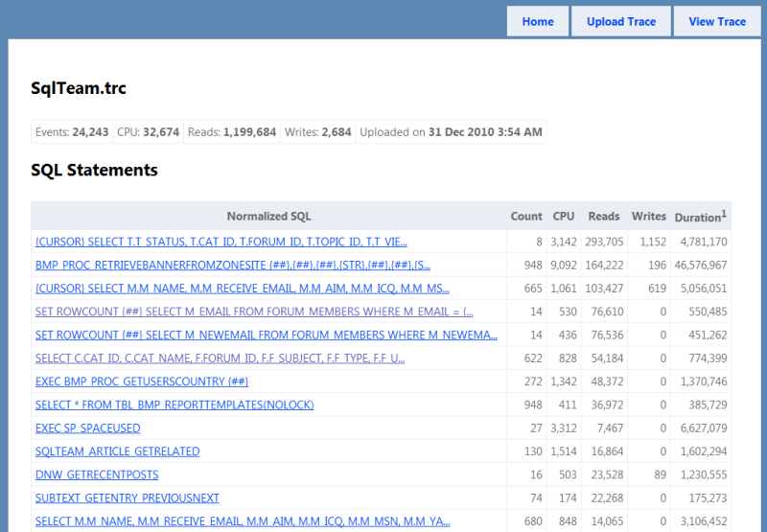Viewport: 767px width, 532px height.
Task: Click the duration value 3,106,452
Action: pos(704,521)
